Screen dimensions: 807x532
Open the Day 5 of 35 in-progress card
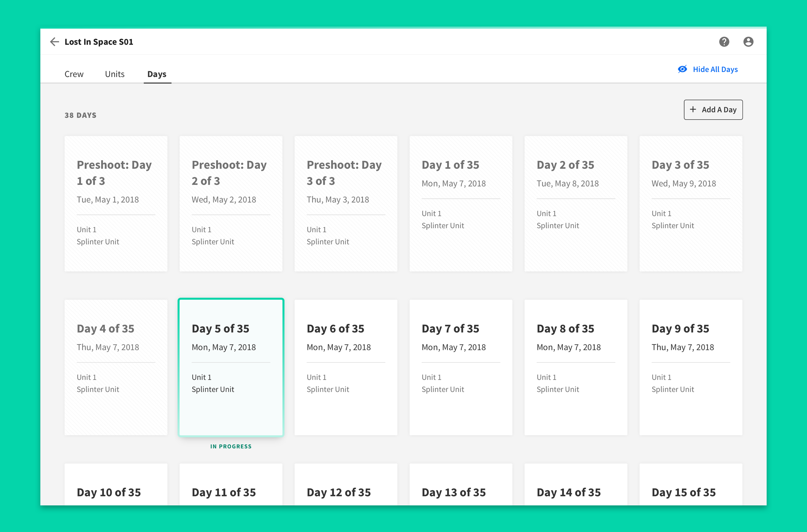(231, 367)
